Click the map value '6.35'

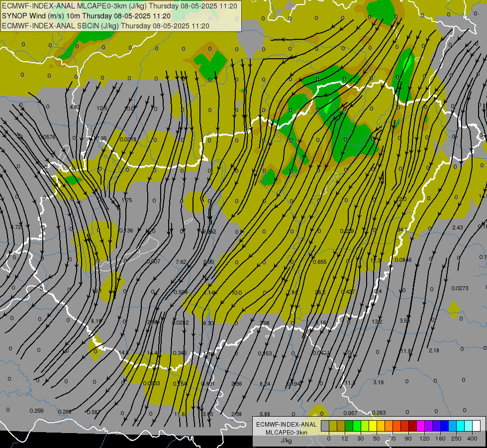101,139
